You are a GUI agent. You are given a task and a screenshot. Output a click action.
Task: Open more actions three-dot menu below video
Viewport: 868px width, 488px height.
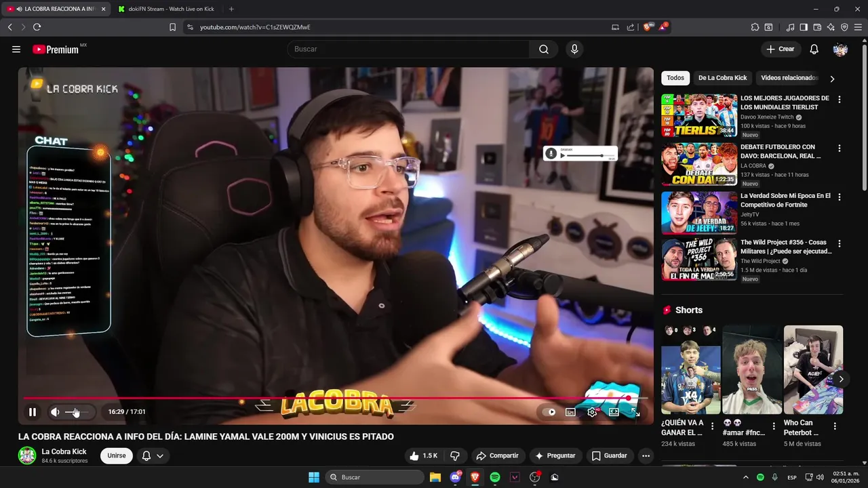click(646, 455)
